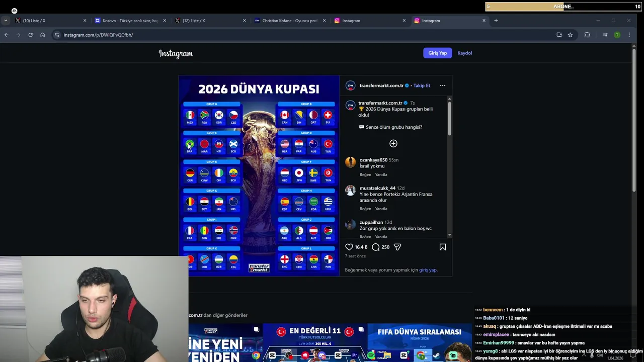The width and height of the screenshot is (644, 362).
Task: Click the install app icon in address bar
Action: 559,35
